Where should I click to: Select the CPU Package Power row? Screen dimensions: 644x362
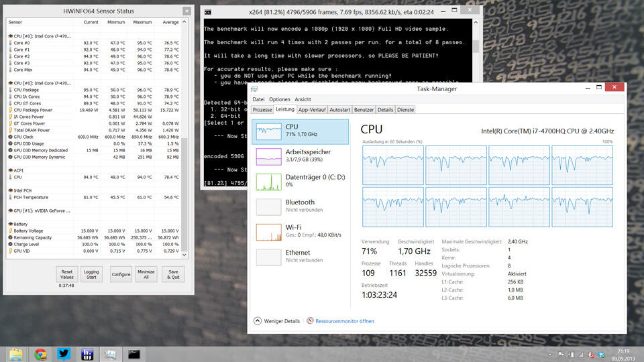94,110
